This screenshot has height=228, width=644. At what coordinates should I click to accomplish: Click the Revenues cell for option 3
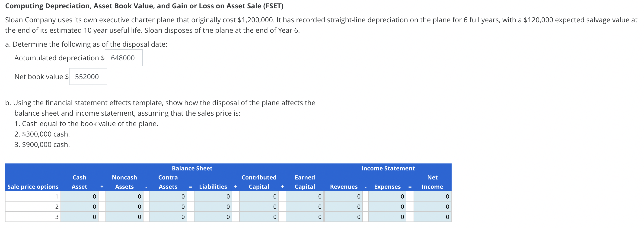[344, 217]
